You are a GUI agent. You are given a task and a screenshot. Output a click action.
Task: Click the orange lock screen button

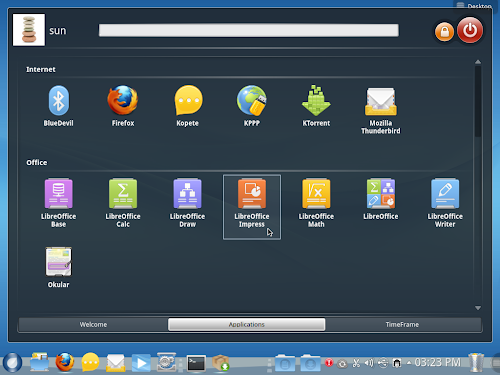[x=444, y=32]
